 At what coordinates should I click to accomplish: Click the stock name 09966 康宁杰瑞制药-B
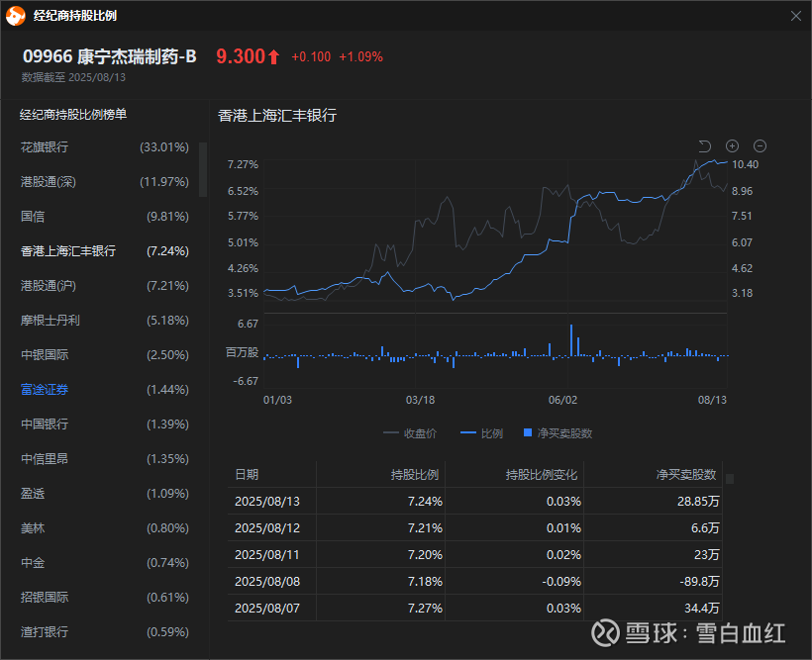(x=110, y=56)
